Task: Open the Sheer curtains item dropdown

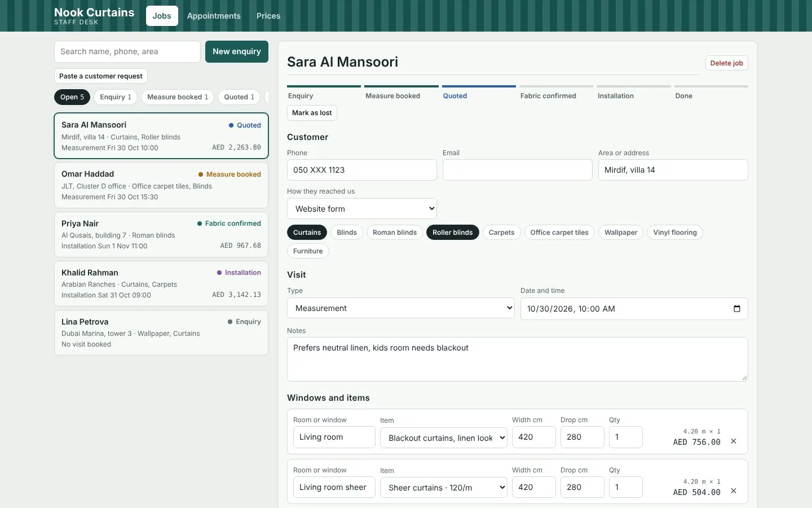Action: coord(444,488)
